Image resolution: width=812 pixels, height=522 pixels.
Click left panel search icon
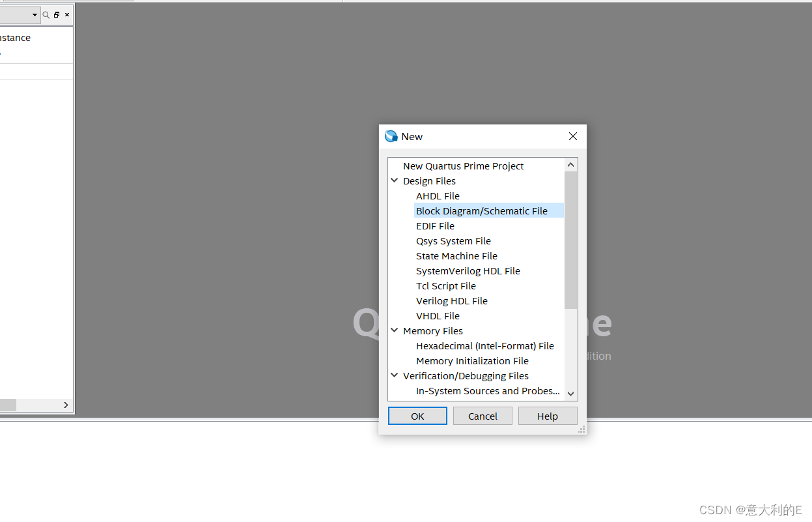46,14
